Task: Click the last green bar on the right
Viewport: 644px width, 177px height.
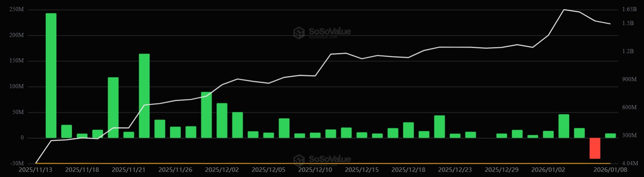Action: [x=610, y=135]
